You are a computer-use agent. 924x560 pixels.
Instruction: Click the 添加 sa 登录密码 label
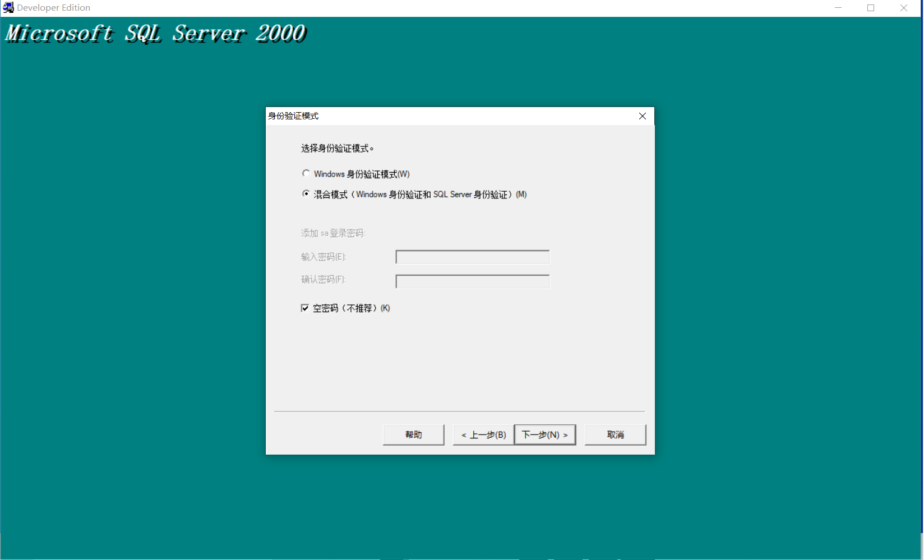[333, 233]
